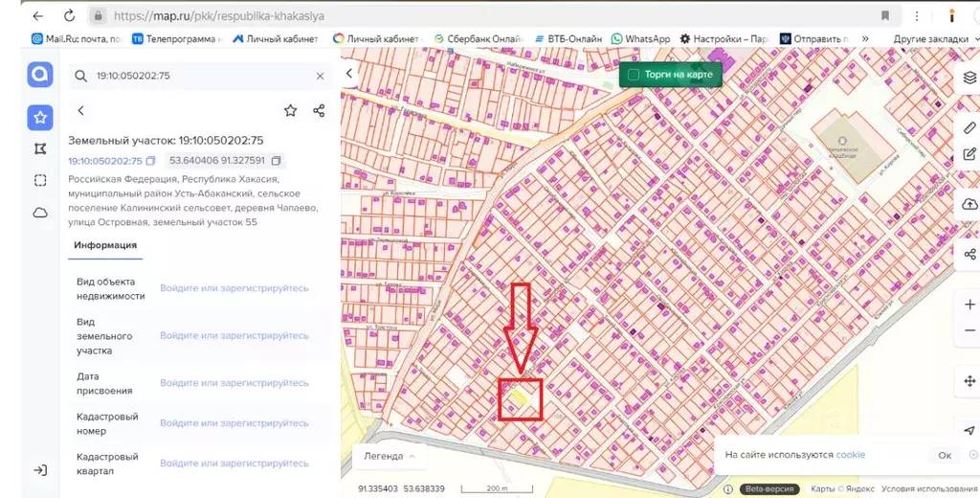Copy cadastral number 19:10:050202:75
980x498 pixels.
coord(150,161)
